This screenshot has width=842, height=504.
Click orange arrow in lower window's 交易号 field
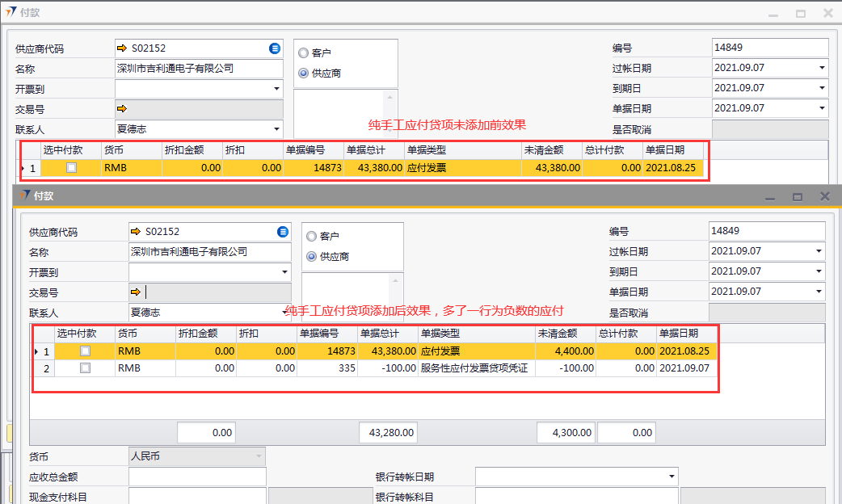(136, 292)
